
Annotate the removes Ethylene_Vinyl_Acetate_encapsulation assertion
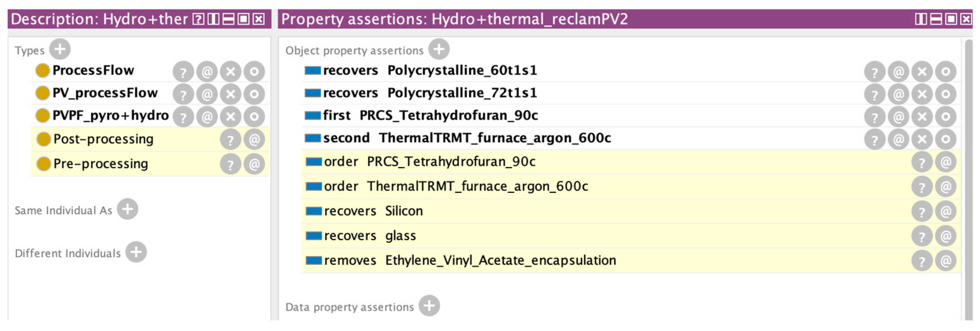(x=946, y=261)
